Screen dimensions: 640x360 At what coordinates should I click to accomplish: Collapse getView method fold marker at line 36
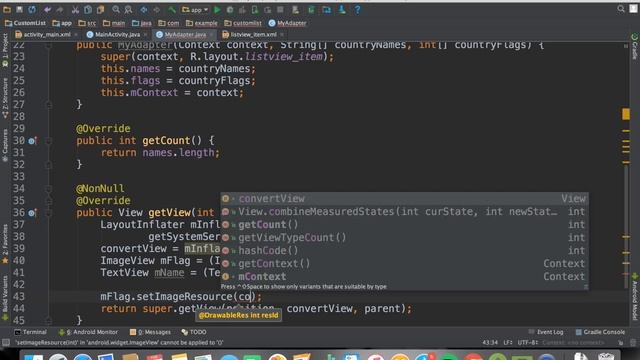click(x=48, y=213)
